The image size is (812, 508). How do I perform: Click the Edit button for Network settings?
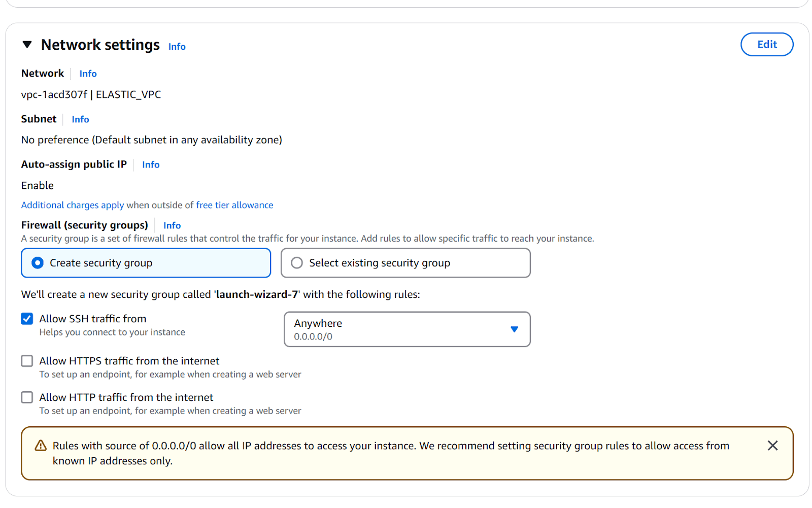(x=766, y=45)
